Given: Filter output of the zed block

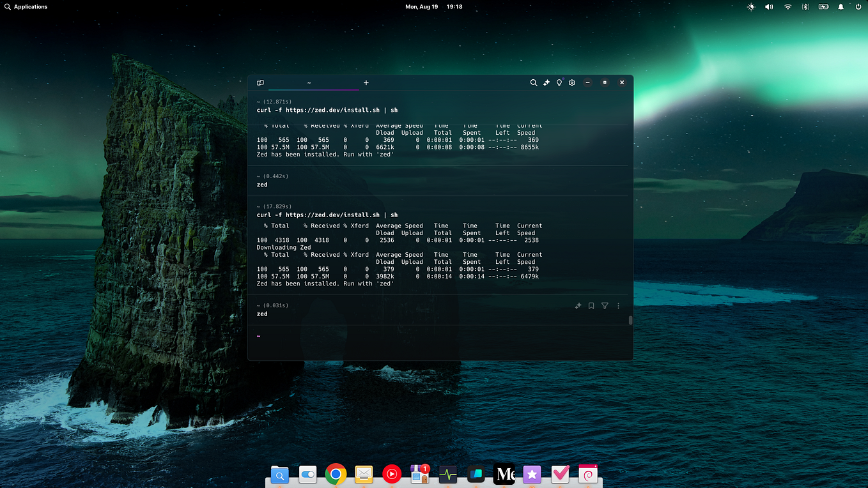Looking at the screenshot, I should 604,305.
